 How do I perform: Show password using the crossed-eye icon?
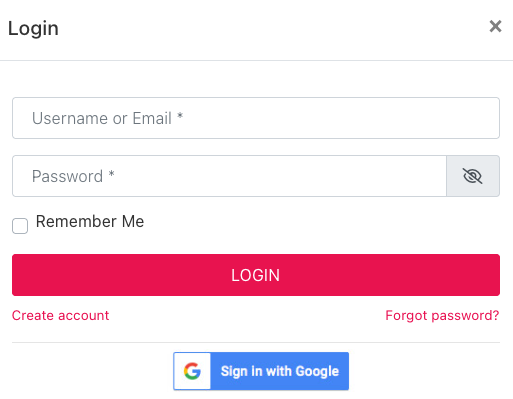472,176
